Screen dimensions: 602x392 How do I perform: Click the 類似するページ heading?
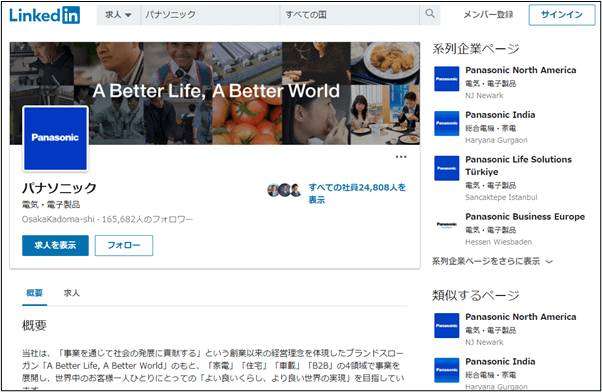click(x=476, y=295)
